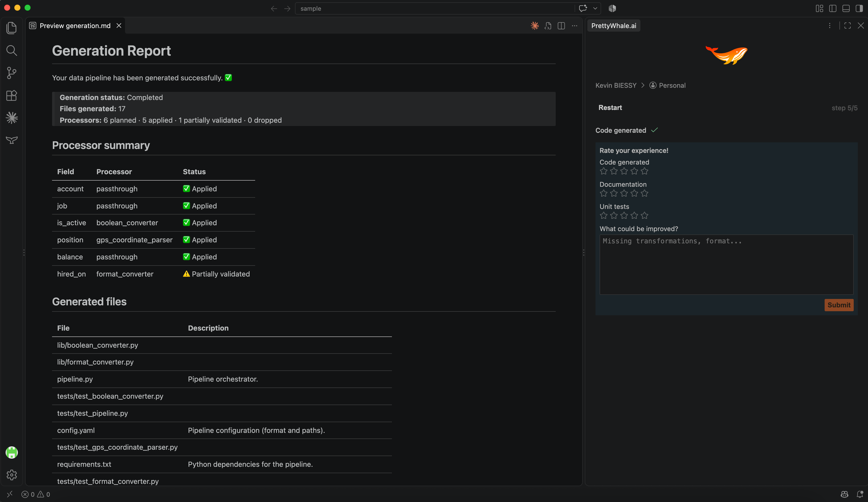
Task: Click Kevin BIESSY breadcrumb
Action: coord(616,85)
